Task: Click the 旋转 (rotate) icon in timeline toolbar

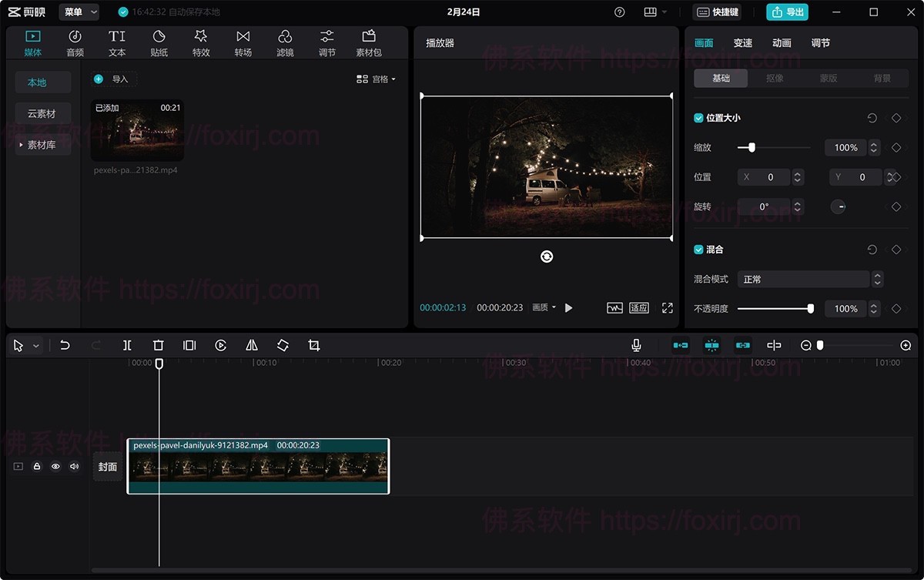Action: (x=282, y=345)
